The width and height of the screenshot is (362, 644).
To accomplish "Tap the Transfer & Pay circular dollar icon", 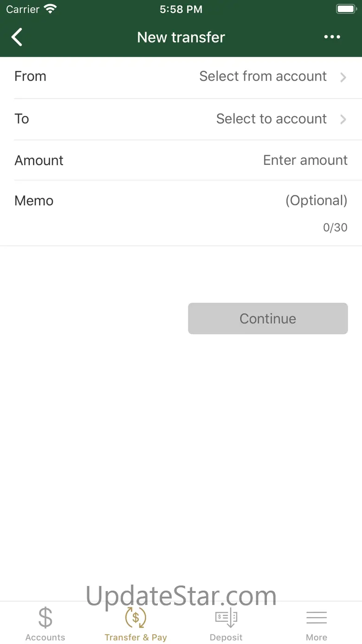I will [136, 618].
